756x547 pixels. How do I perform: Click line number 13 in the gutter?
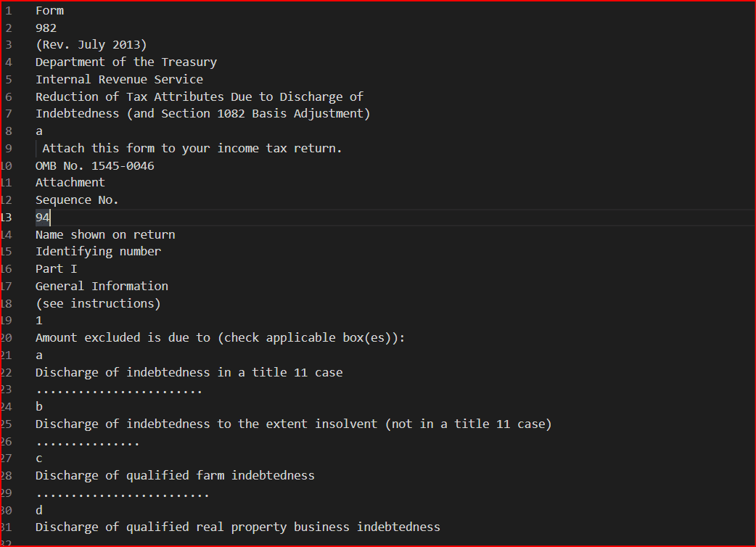[x=7, y=218]
